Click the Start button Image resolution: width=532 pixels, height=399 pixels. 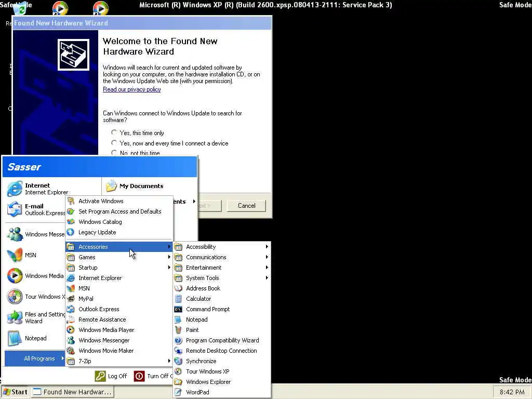click(15, 392)
